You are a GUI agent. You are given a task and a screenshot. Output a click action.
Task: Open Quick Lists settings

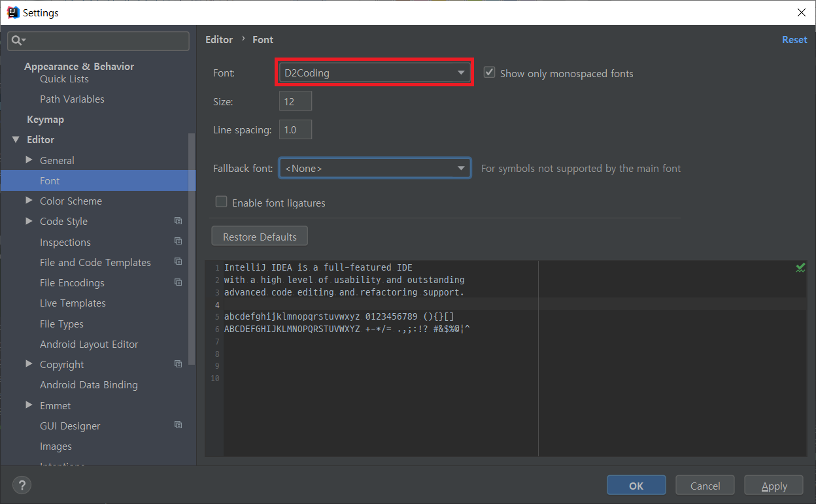(64, 79)
